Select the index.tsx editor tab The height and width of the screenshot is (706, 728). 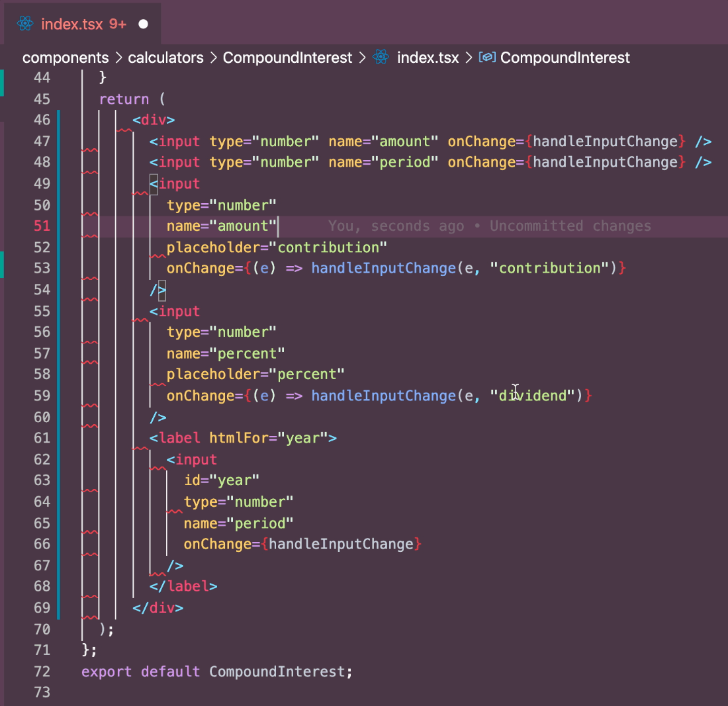coord(83,24)
